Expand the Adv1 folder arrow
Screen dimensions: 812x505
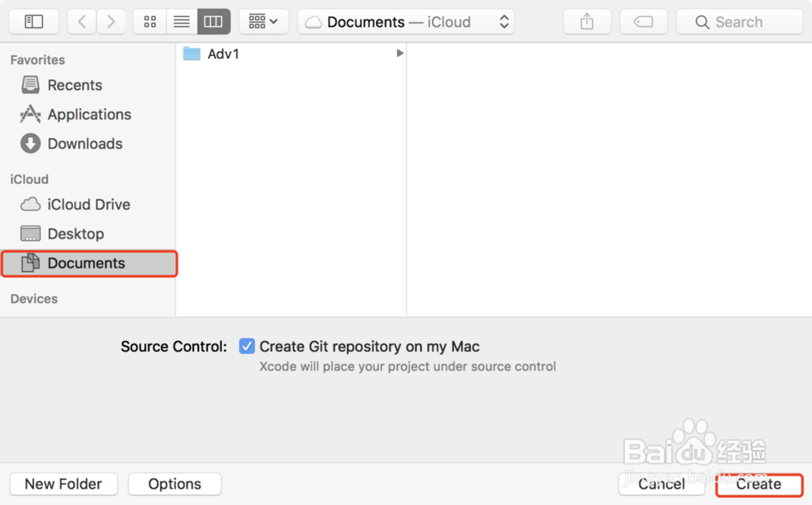(400, 54)
